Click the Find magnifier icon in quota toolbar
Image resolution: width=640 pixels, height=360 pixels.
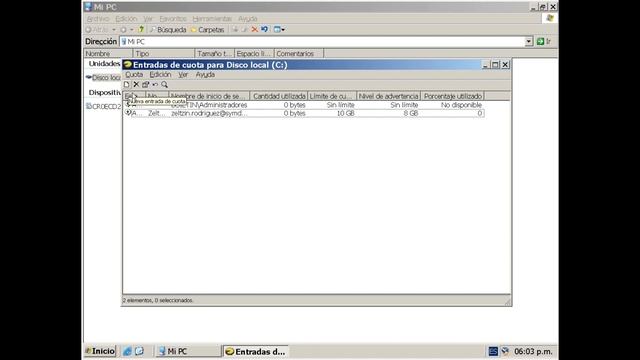click(x=164, y=84)
